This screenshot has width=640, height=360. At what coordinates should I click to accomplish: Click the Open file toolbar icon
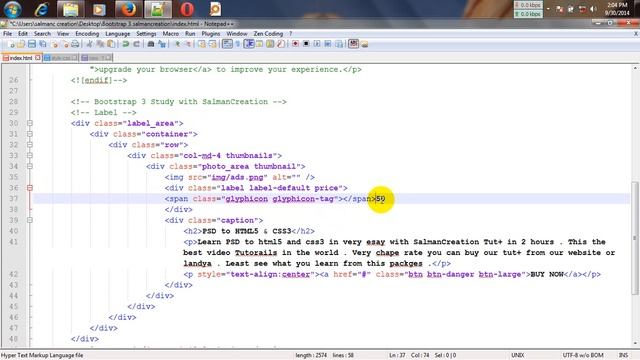21,44
